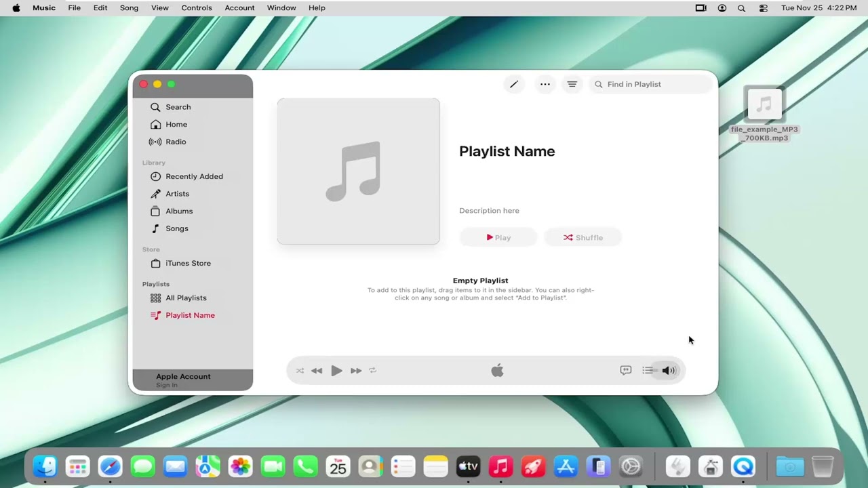Open FaceTime from the Dock
868x488 pixels.
point(273,466)
